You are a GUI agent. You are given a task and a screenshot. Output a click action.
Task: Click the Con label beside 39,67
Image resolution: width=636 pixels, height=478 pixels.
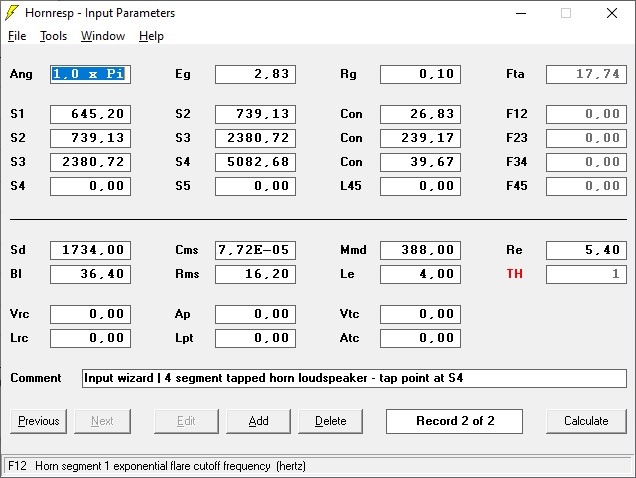click(x=351, y=162)
